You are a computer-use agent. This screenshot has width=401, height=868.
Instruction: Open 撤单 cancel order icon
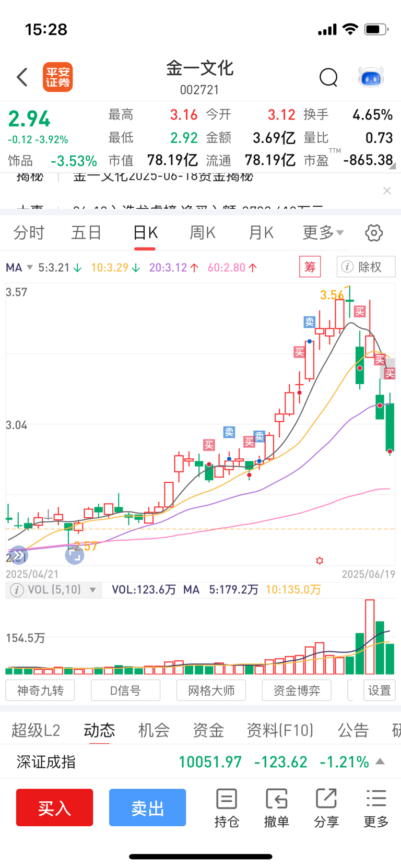(276, 808)
